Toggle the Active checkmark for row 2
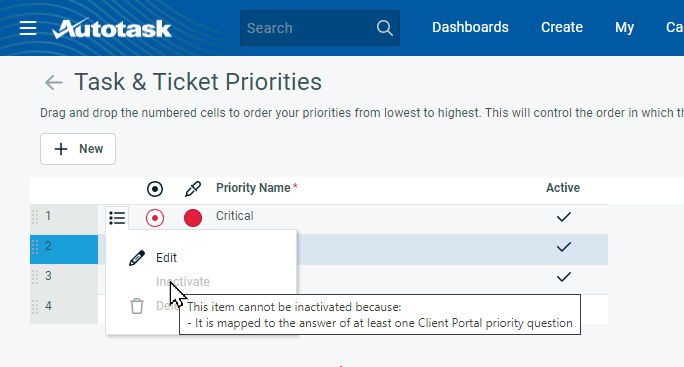 [564, 247]
